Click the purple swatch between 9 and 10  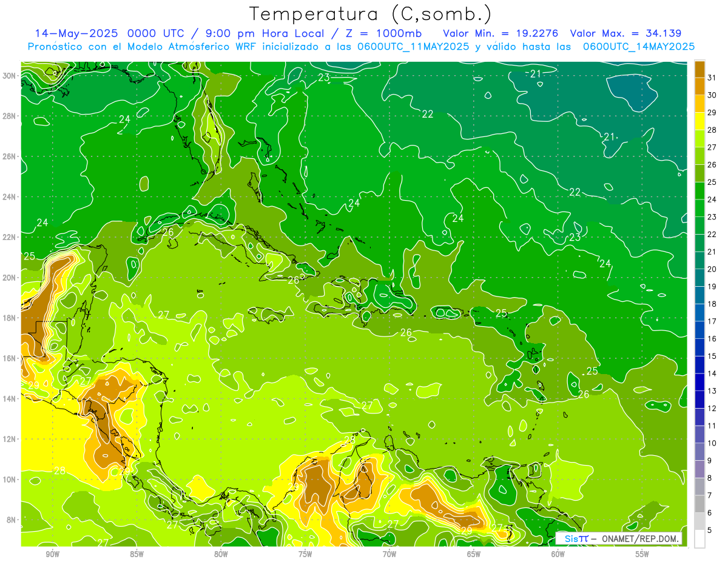click(699, 452)
